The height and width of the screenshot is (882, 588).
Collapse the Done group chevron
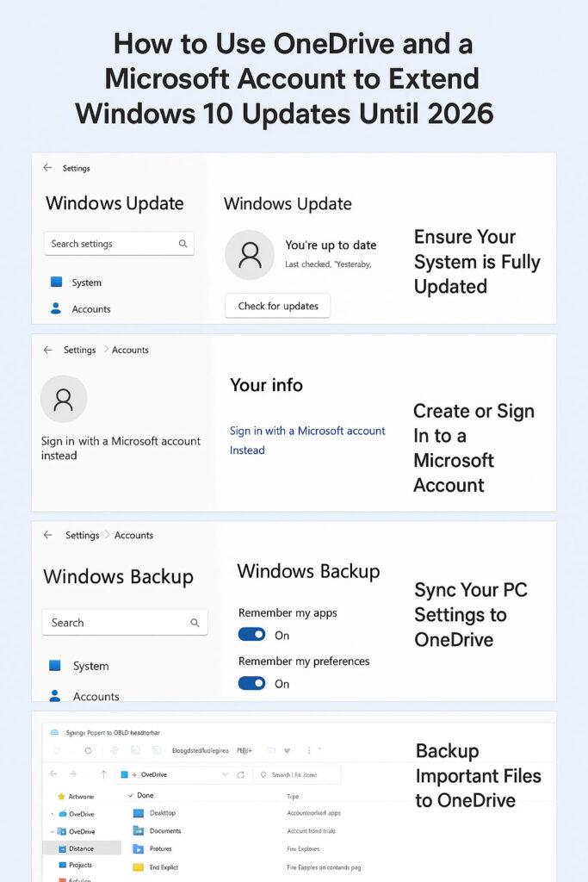pos(130,795)
